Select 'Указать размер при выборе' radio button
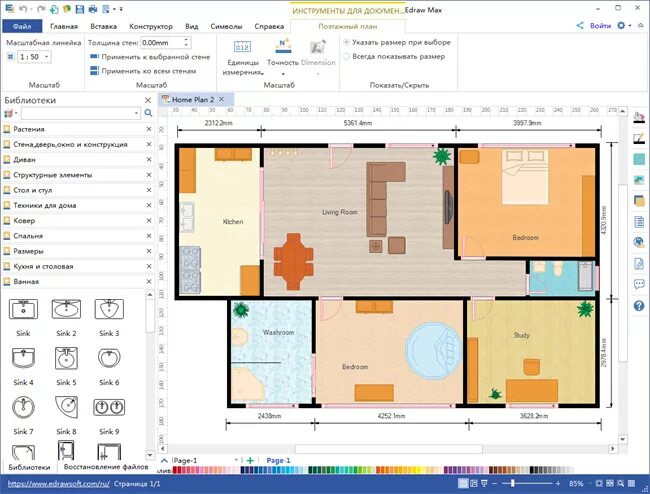 pyautogui.click(x=347, y=42)
